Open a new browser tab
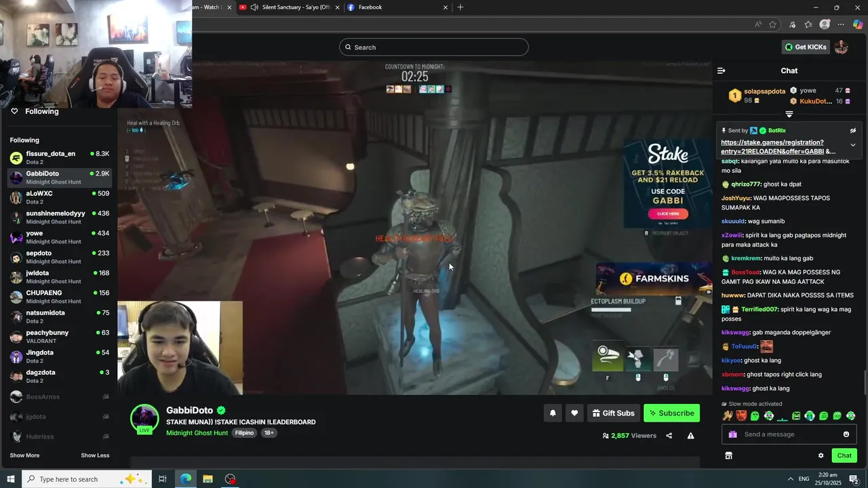Screen dimensions: 868x488 460,7
